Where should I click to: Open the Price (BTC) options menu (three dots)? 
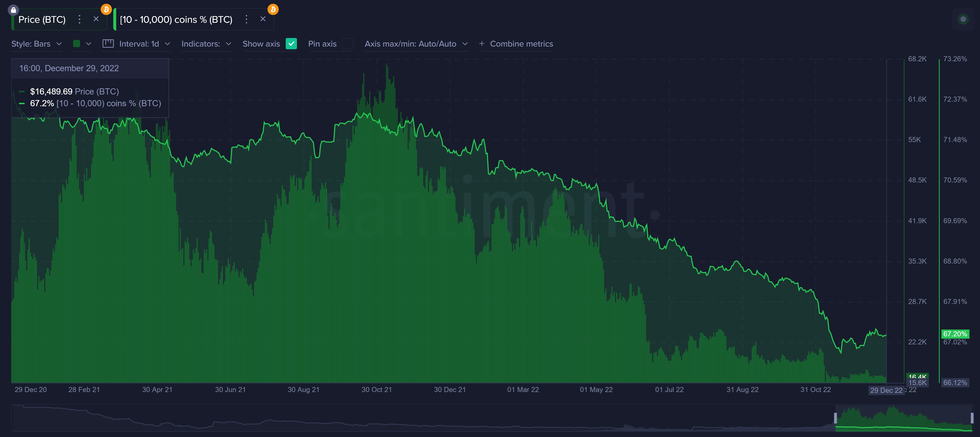79,19
